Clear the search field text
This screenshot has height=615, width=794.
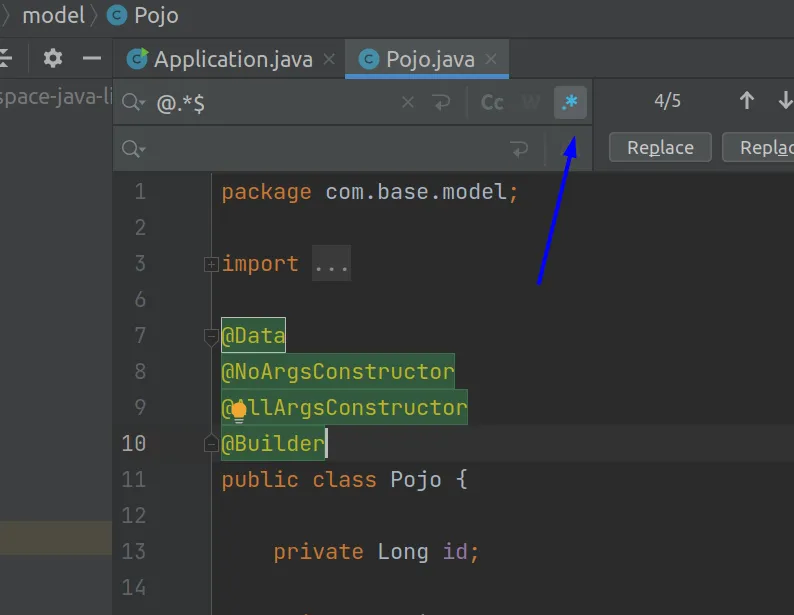407,102
